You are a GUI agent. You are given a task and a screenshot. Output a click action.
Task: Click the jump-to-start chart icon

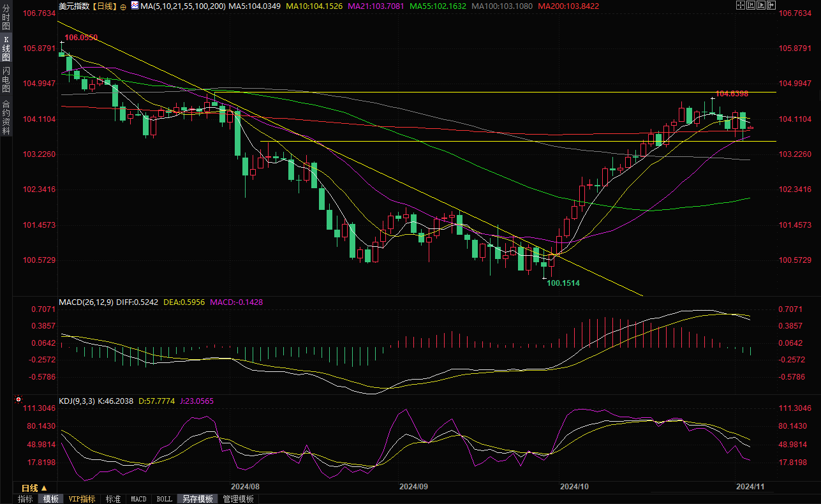751,6
